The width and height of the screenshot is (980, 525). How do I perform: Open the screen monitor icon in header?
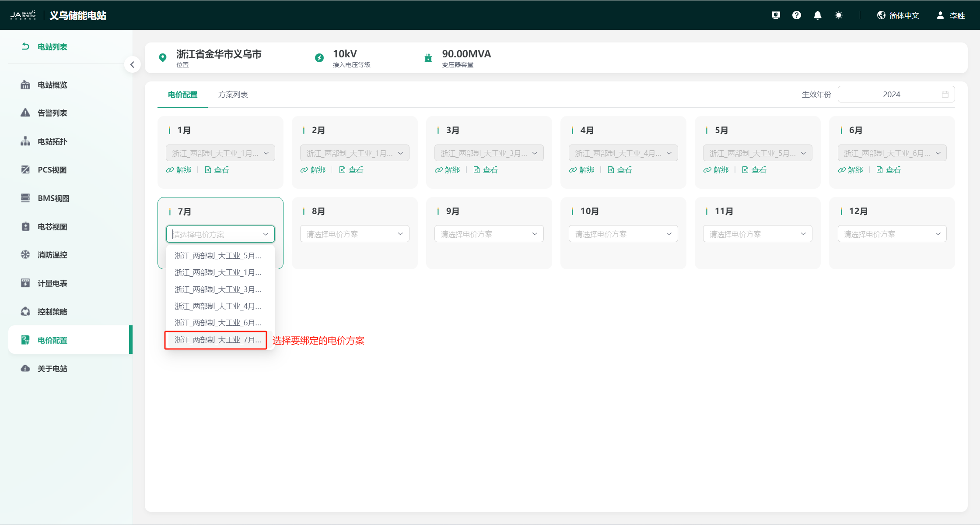point(776,15)
